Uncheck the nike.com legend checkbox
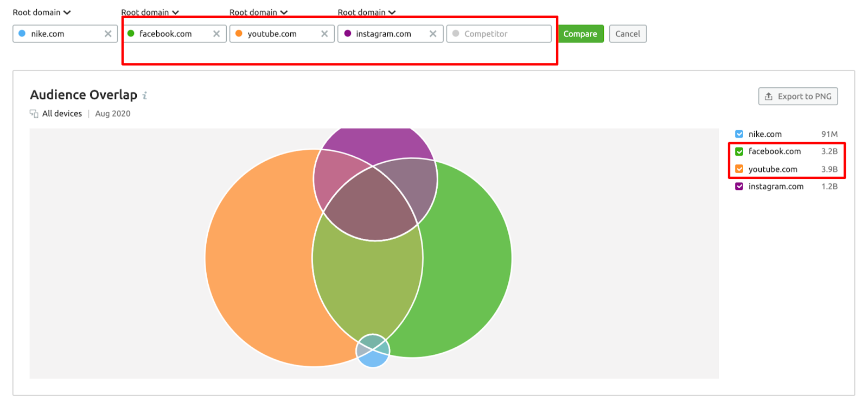The height and width of the screenshot is (414, 868). 739,134
